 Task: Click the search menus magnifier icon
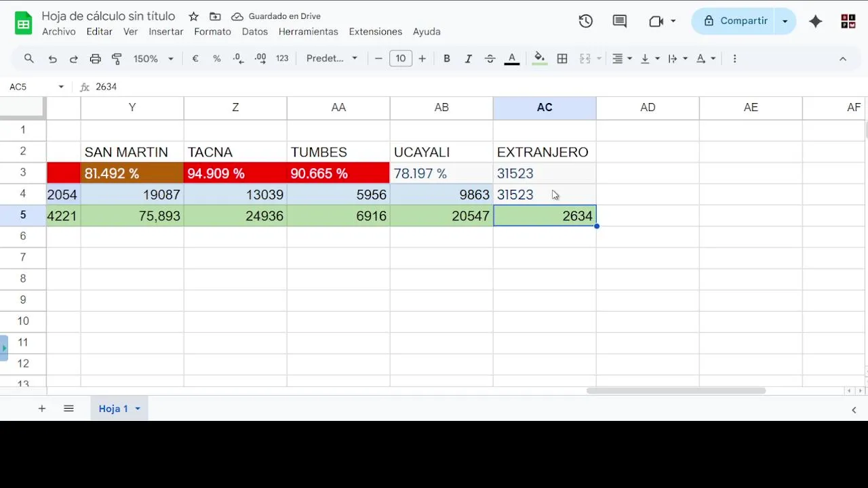tap(29, 59)
